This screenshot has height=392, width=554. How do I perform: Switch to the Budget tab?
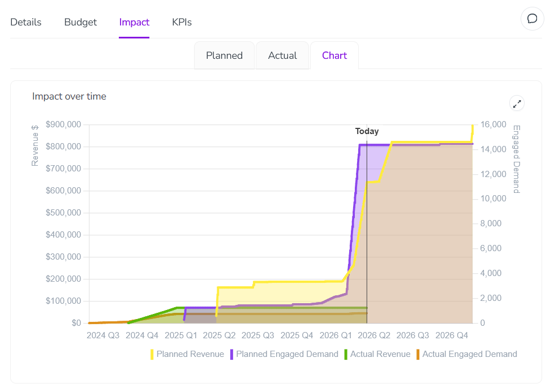[x=80, y=22]
